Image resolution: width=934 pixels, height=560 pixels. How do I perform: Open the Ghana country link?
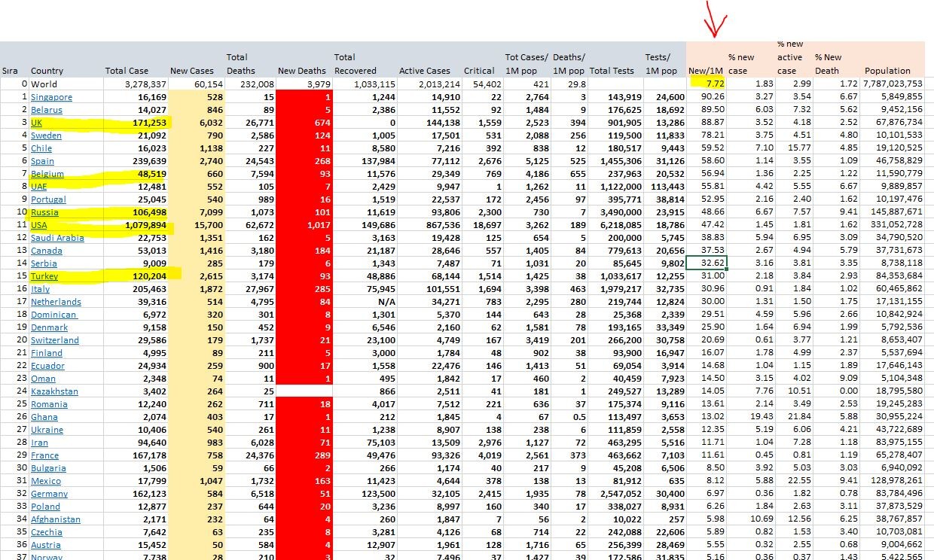point(44,417)
